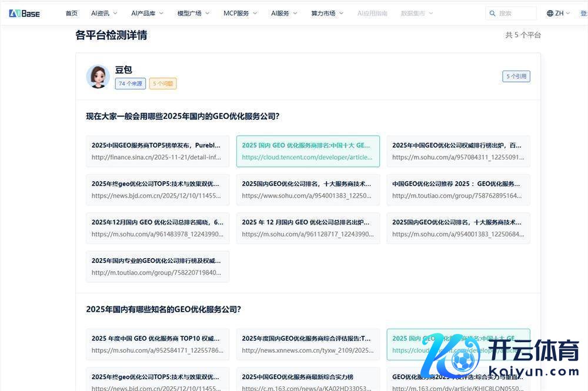Open the news.xnnews.com.cn source card

[308, 344]
